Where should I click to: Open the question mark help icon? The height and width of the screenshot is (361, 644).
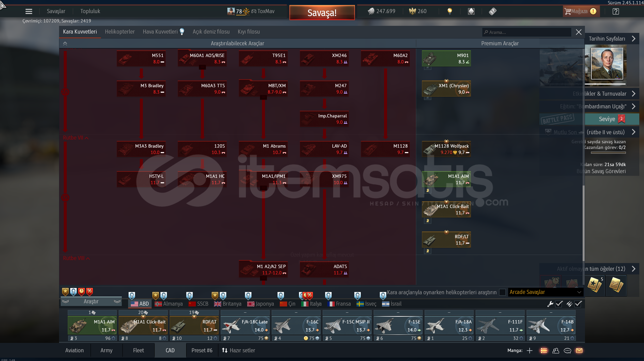[x=615, y=11]
